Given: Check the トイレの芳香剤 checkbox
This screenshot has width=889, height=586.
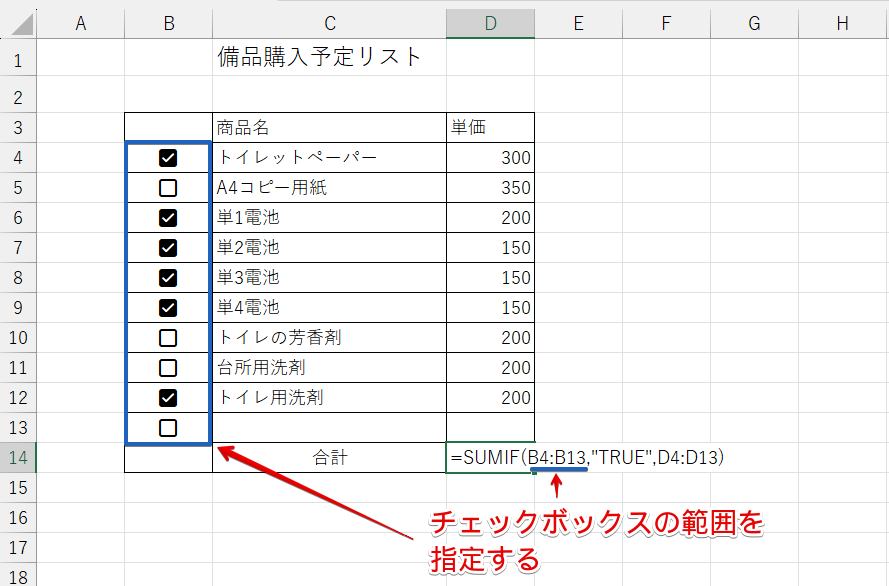Looking at the screenshot, I should pos(168,338).
